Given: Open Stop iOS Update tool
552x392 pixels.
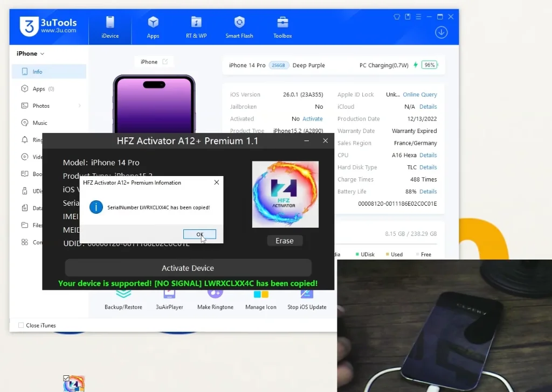Looking at the screenshot, I should coord(307,300).
